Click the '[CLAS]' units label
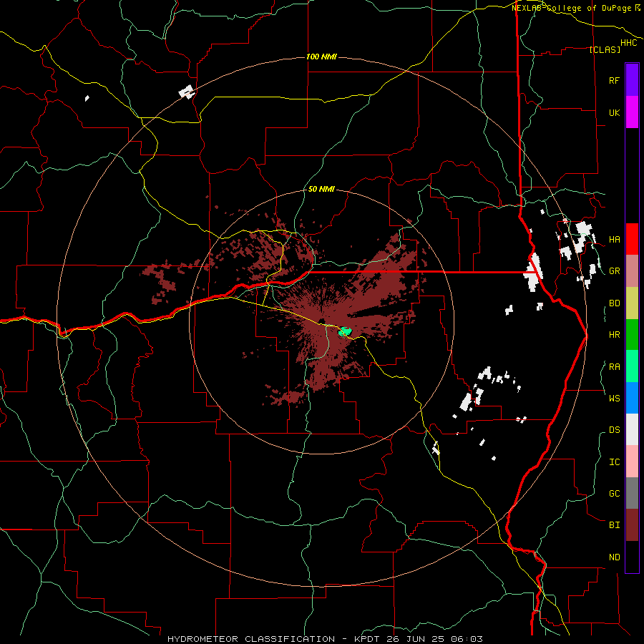This screenshot has width=644, height=644. (605, 49)
